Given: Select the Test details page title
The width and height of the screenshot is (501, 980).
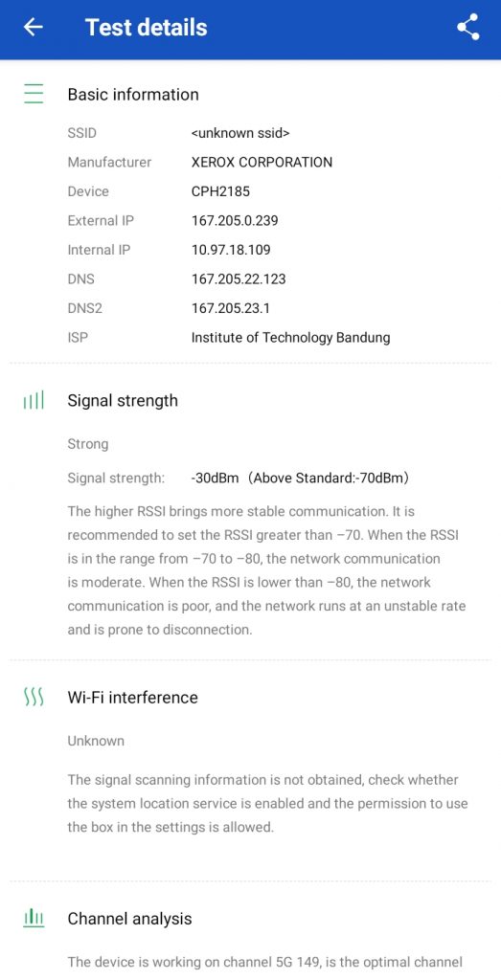Looking at the screenshot, I should 147,28.
